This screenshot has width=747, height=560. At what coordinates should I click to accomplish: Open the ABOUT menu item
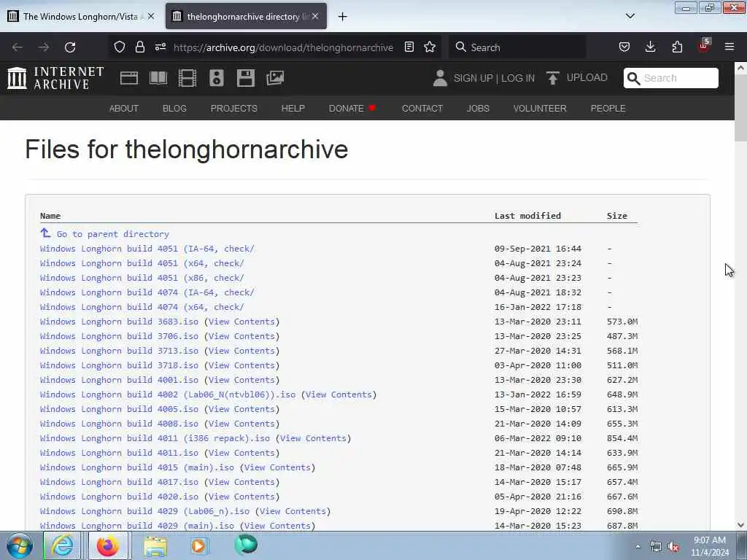pos(124,109)
